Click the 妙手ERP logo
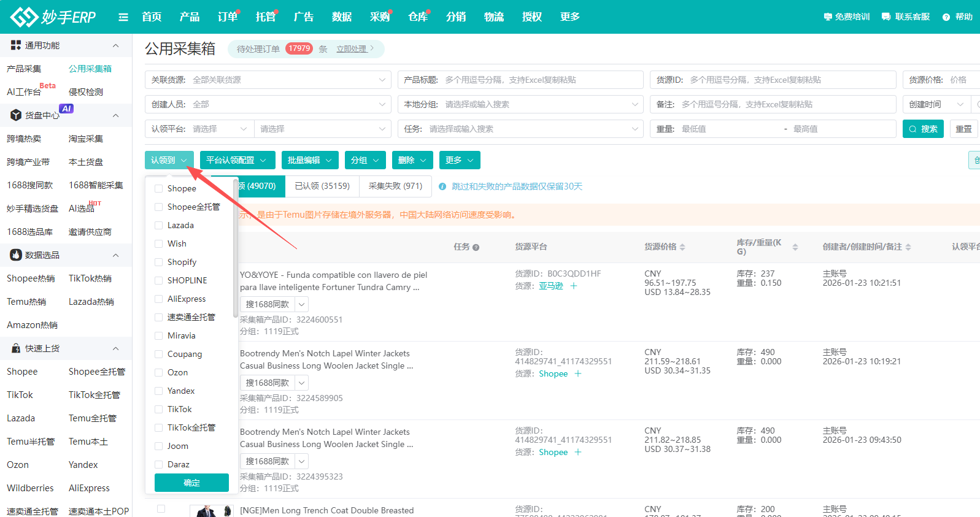Screen dimensions: 980x517 [x=53, y=17]
